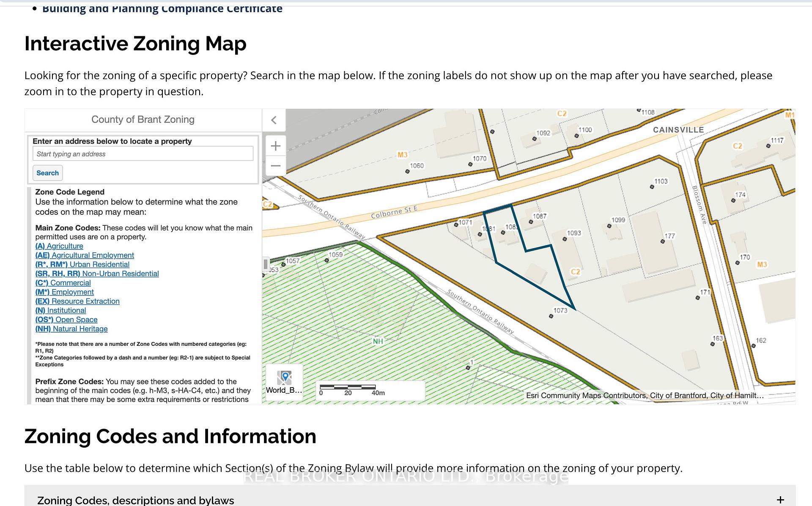
Task: Click the Colborne St E road label
Action: click(x=394, y=212)
